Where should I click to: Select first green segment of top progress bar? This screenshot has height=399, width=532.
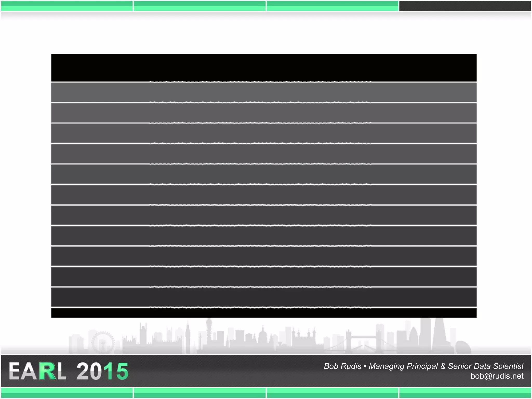coord(67,6)
